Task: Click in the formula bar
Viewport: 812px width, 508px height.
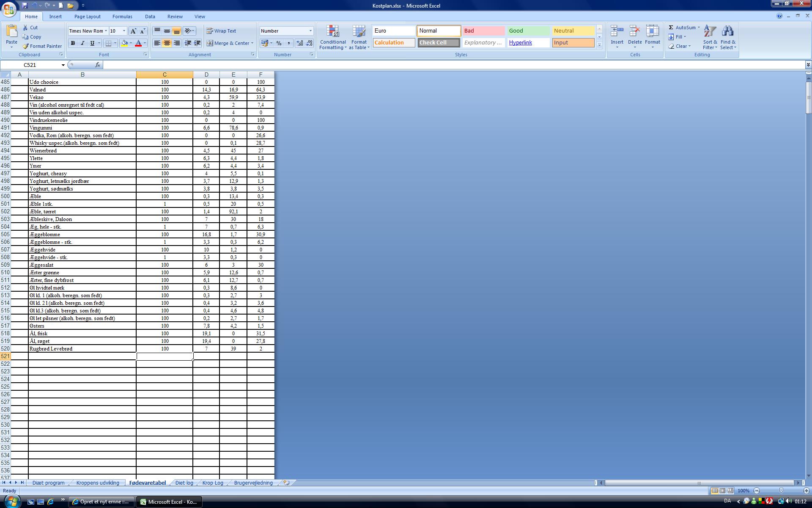Action: 454,65
